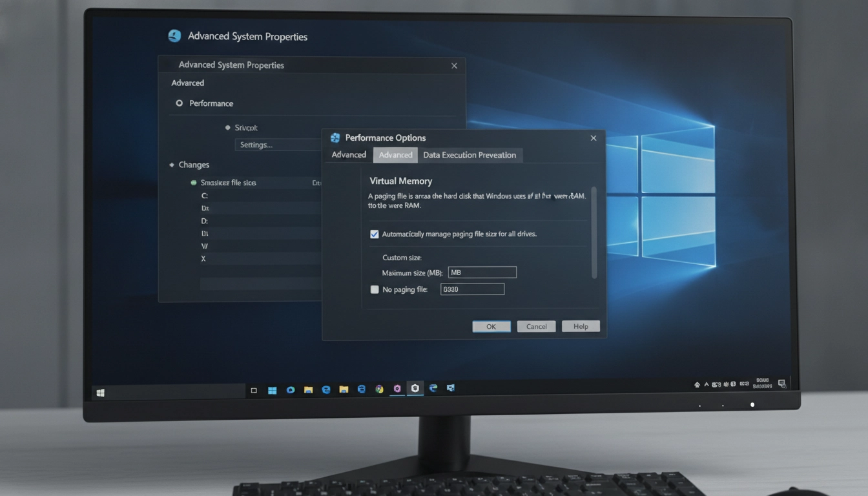Click the Cancel button
The height and width of the screenshot is (496, 868).
(536, 326)
